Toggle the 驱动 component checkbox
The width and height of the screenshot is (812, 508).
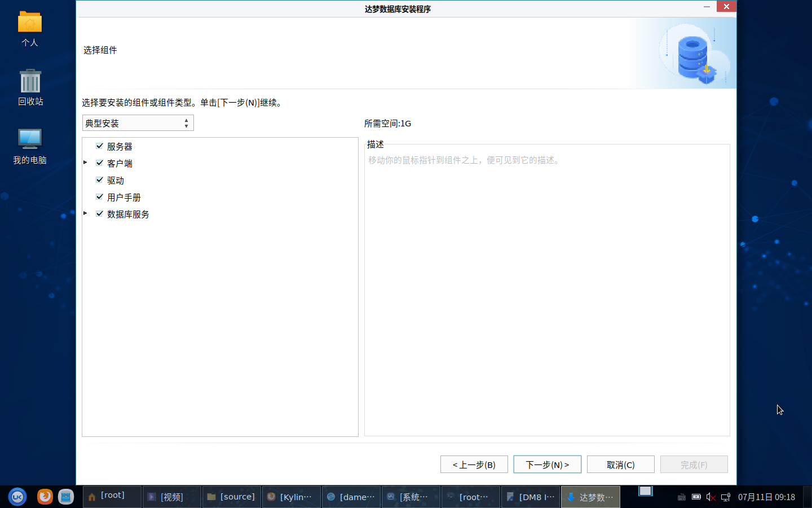[100, 180]
